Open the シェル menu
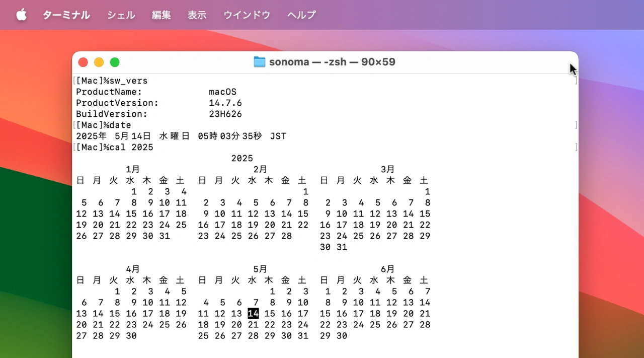The width and height of the screenshot is (644, 358). click(x=121, y=15)
